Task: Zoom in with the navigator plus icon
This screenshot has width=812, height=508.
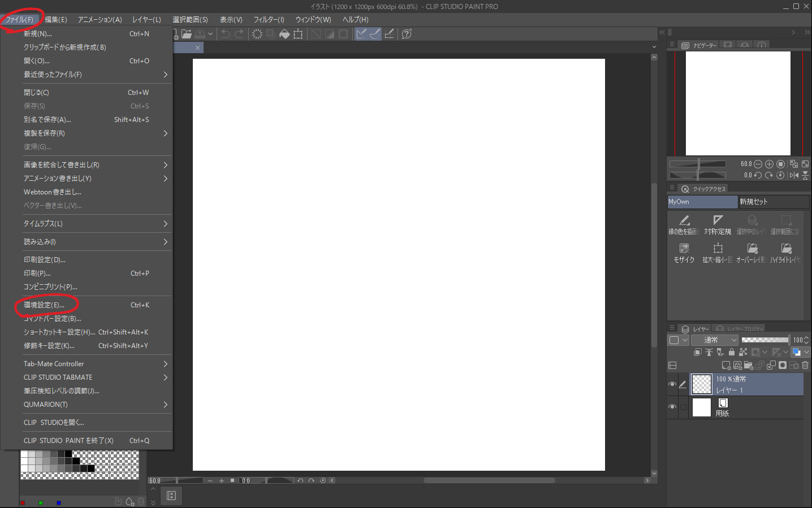Action: pos(769,164)
